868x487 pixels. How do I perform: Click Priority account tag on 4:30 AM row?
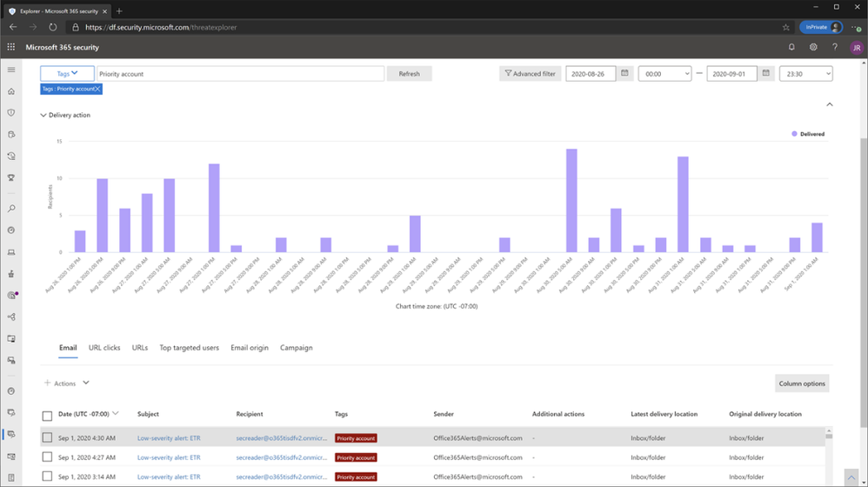click(x=356, y=437)
